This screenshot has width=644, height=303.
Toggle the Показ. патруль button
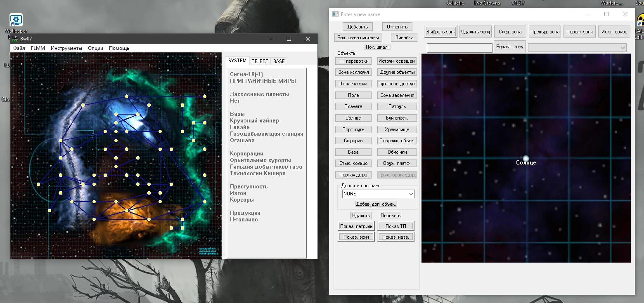click(356, 226)
